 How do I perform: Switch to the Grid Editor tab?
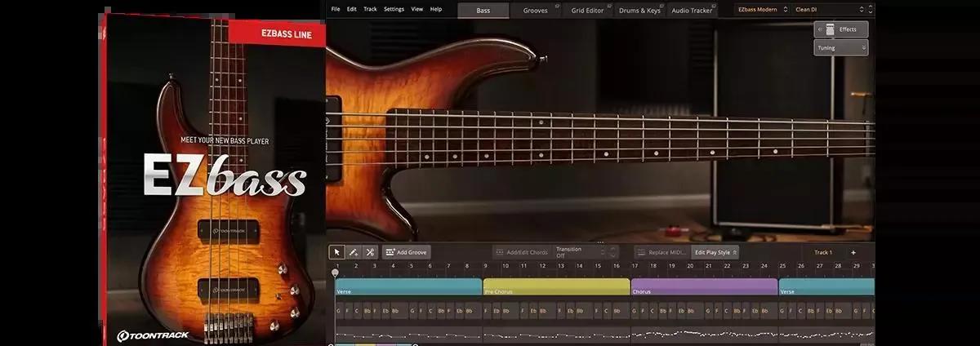pyautogui.click(x=587, y=10)
